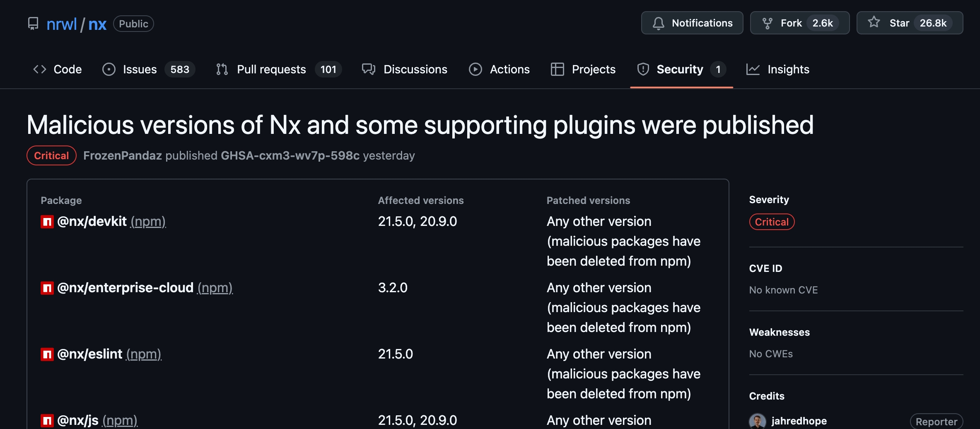Screen dimensions: 980x429
Task: Open the nx repository link
Action: [97, 24]
